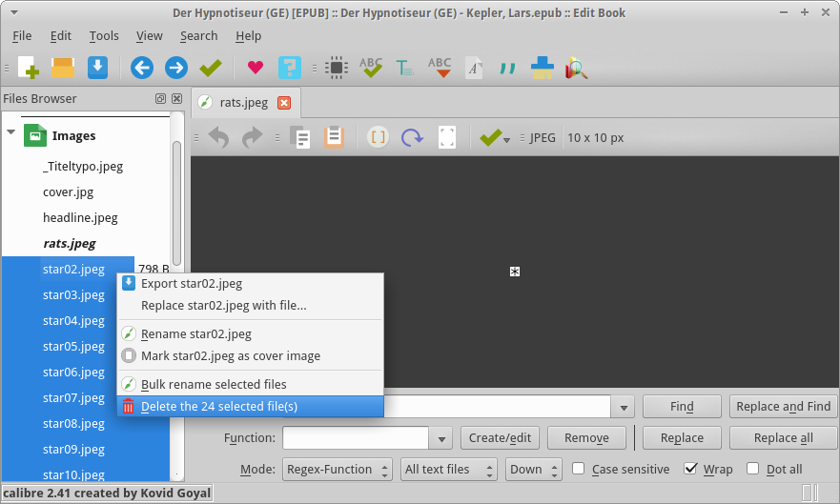
Task: Open the Edit menu
Action: tap(60, 36)
